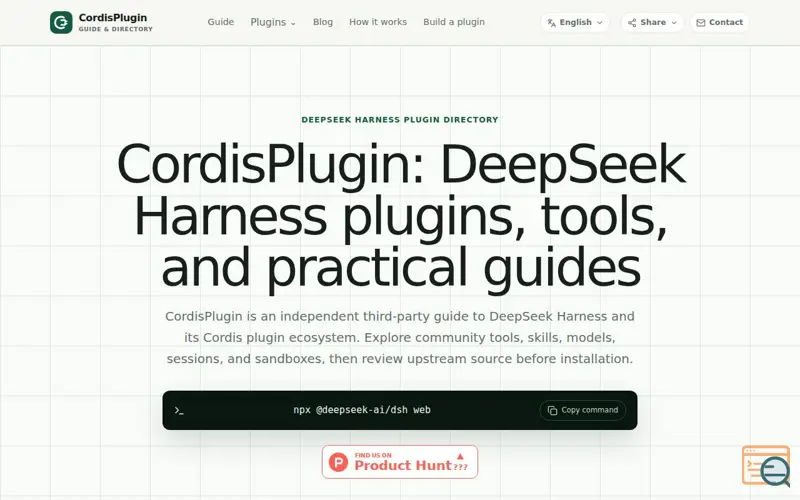Click the copy icon in command bar
Image resolution: width=800 pixels, height=500 pixels.
pyautogui.click(x=552, y=410)
